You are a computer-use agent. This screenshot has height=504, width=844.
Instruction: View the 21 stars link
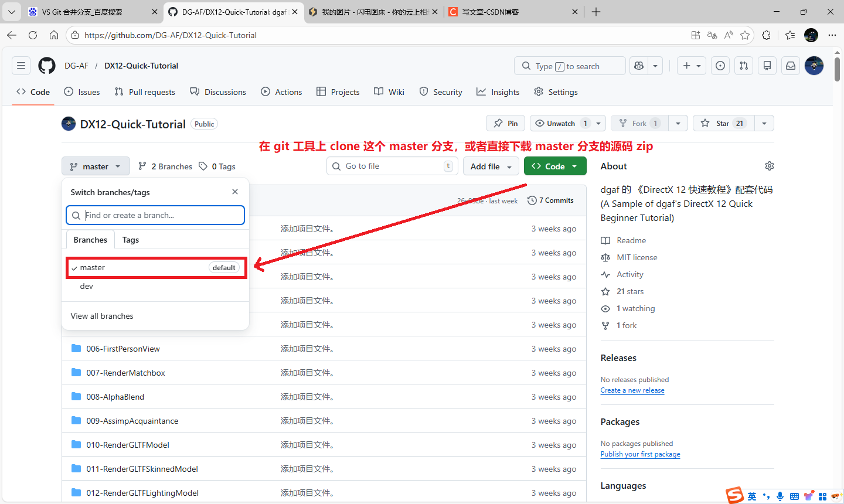(622, 291)
